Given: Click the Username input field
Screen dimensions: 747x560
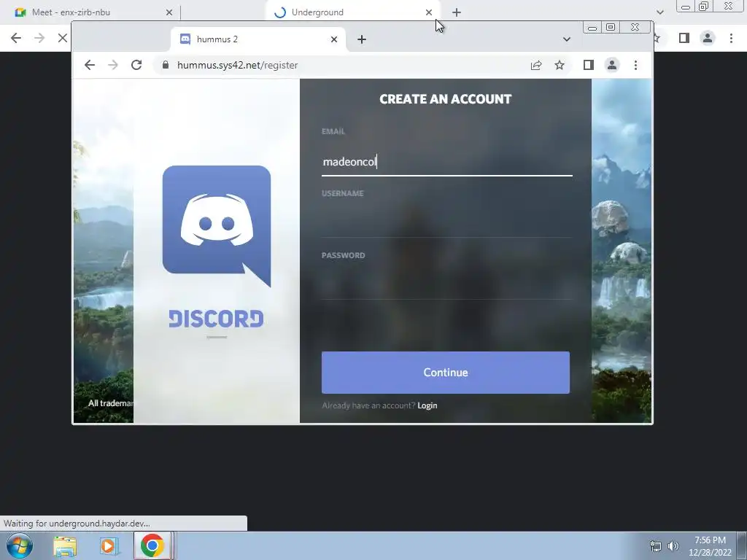Looking at the screenshot, I should [447, 223].
